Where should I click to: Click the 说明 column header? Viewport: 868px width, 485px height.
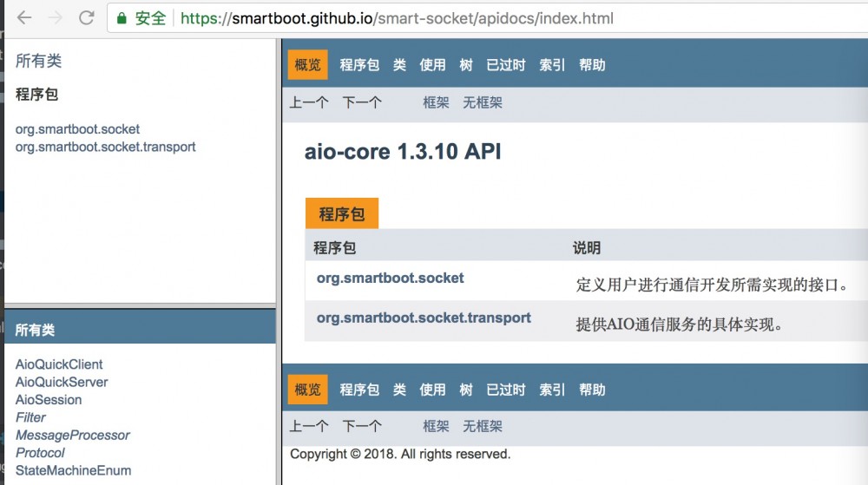pyautogui.click(x=586, y=248)
